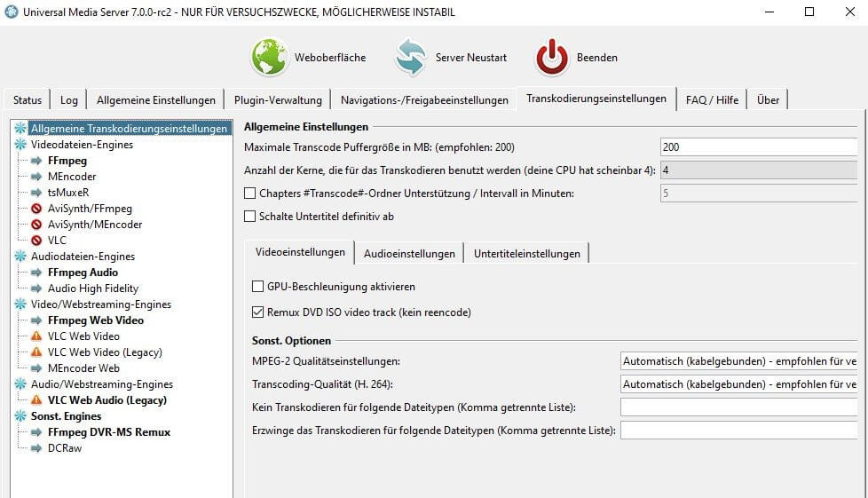Select MEncoder in the engine list
This screenshot has height=498, width=868.
click(x=72, y=177)
